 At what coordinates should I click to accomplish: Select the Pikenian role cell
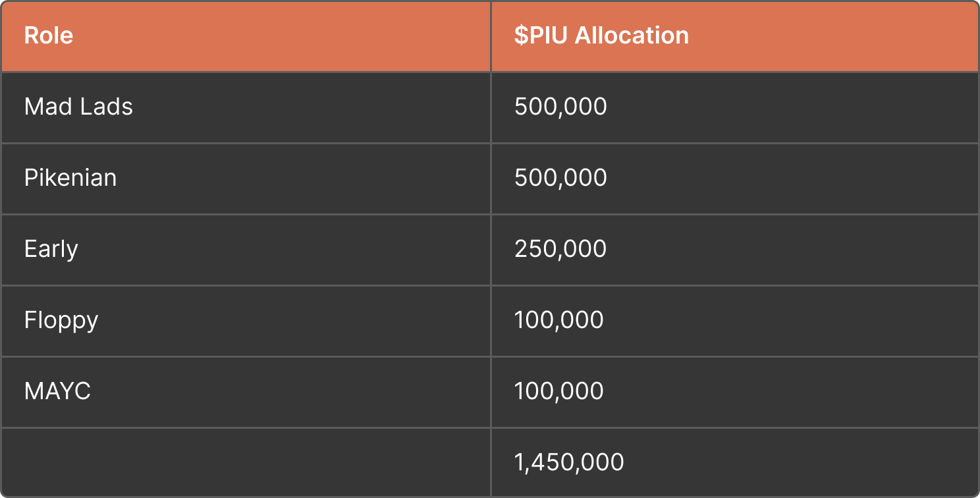tap(246, 179)
